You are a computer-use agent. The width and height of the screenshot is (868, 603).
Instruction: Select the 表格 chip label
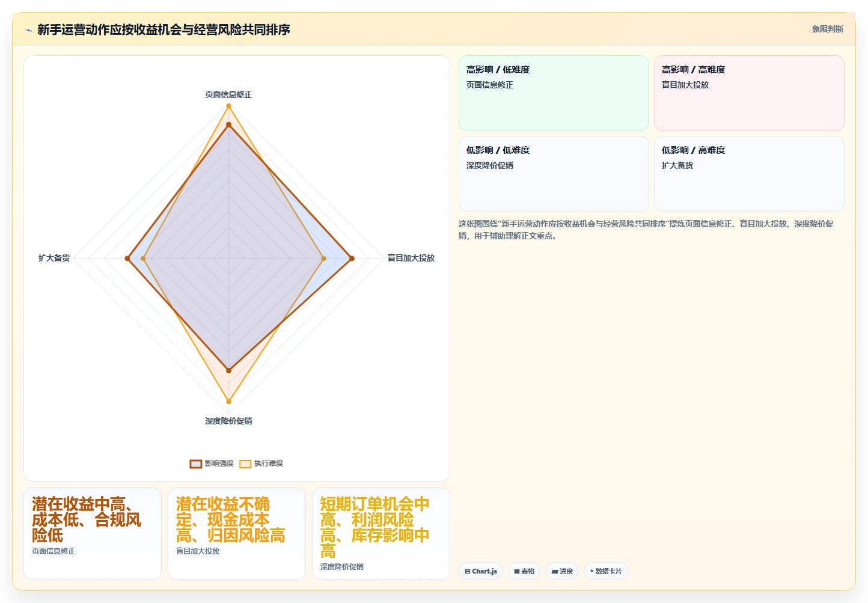tap(528, 571)
